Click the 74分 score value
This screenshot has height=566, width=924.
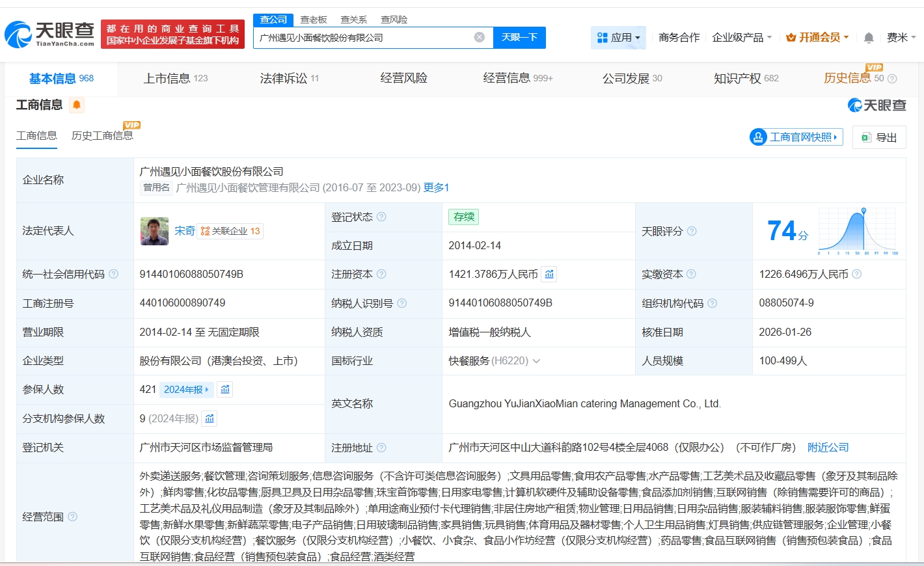coord(787,231)
